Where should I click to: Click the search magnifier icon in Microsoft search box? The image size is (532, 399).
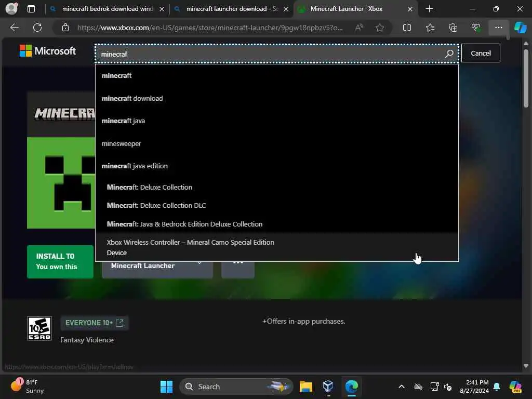(449, 54)
